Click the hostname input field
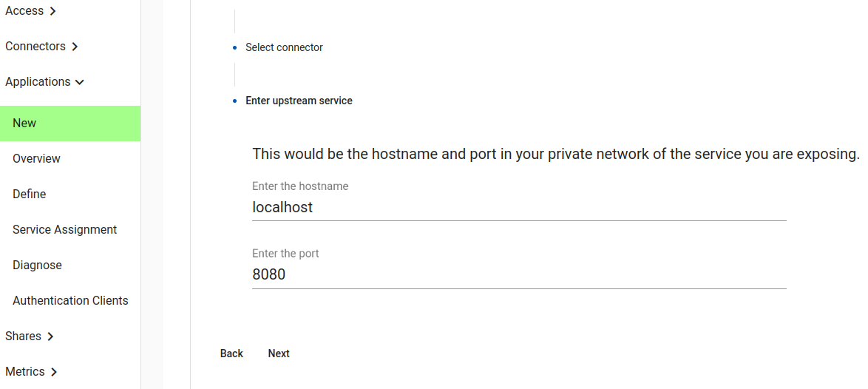 [x=518, y=207]
